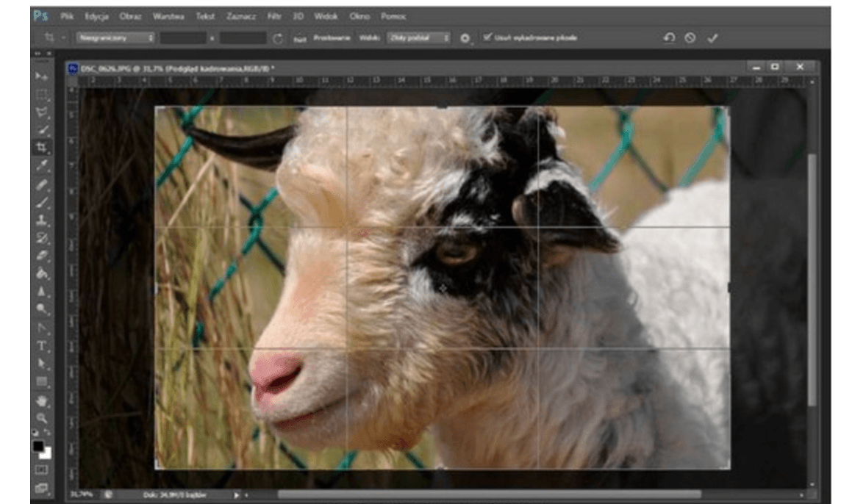The height and width of the screenshot is (504, 841).
Task: Select the Lasso tool
Action: pos(43,112)
